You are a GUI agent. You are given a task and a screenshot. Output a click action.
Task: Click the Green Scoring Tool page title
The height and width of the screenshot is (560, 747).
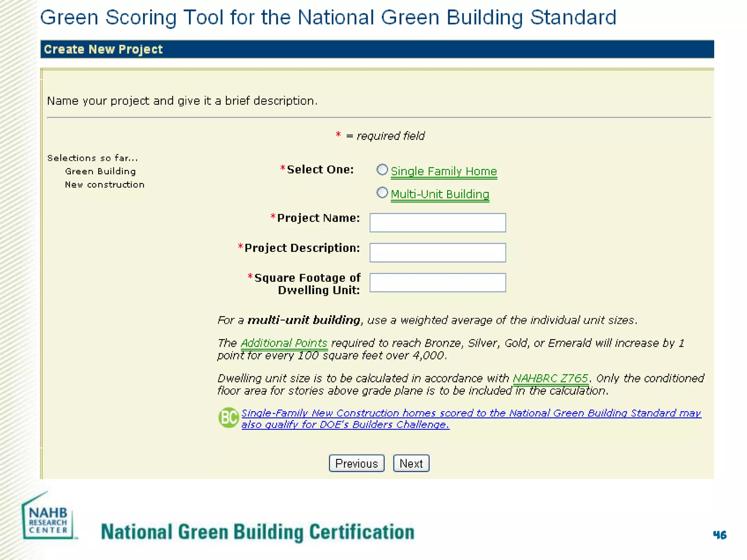point(328,17)
